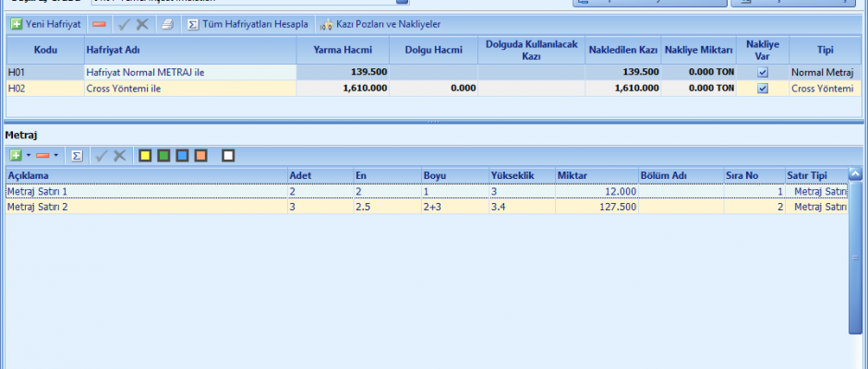Viewport: 868px width, 369px height.
Task: Open dropdown arrow next to green add-row icon
Action: (x=28, y=155)
